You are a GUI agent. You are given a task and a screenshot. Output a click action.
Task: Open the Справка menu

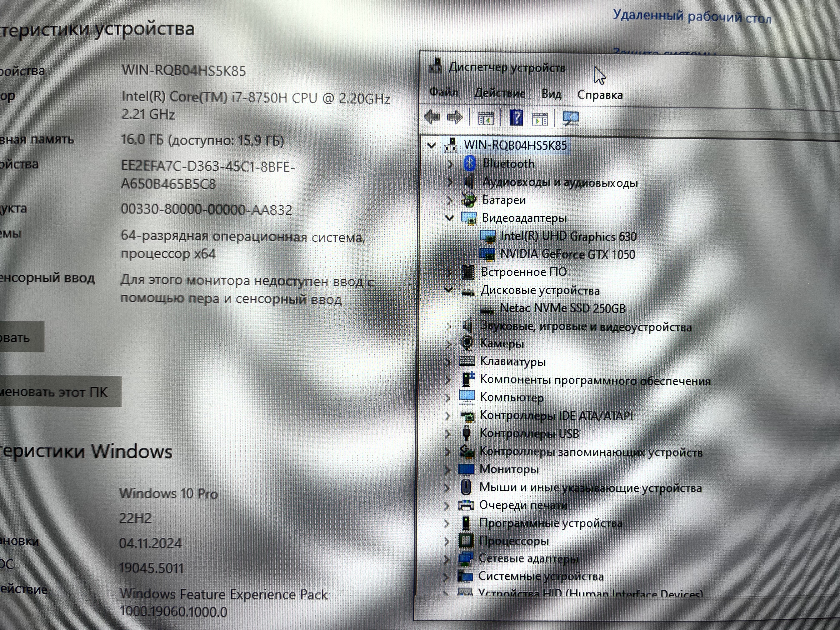point(600,95)
